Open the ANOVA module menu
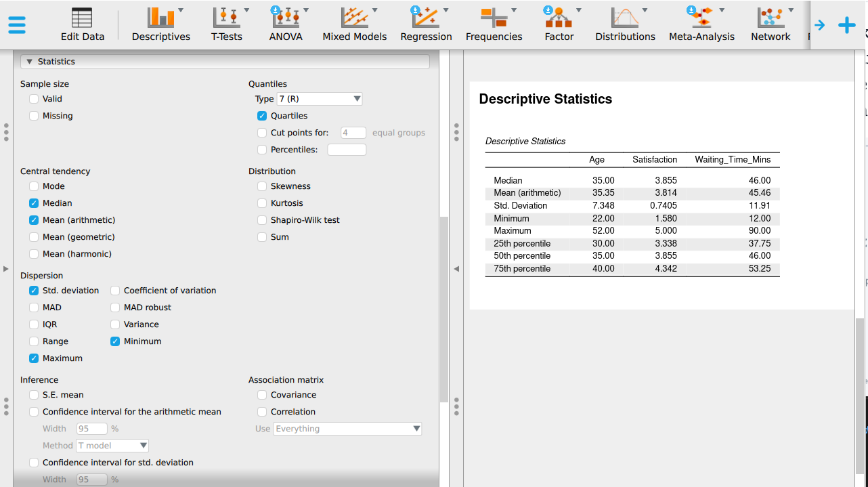 click(x=286, y=25)
